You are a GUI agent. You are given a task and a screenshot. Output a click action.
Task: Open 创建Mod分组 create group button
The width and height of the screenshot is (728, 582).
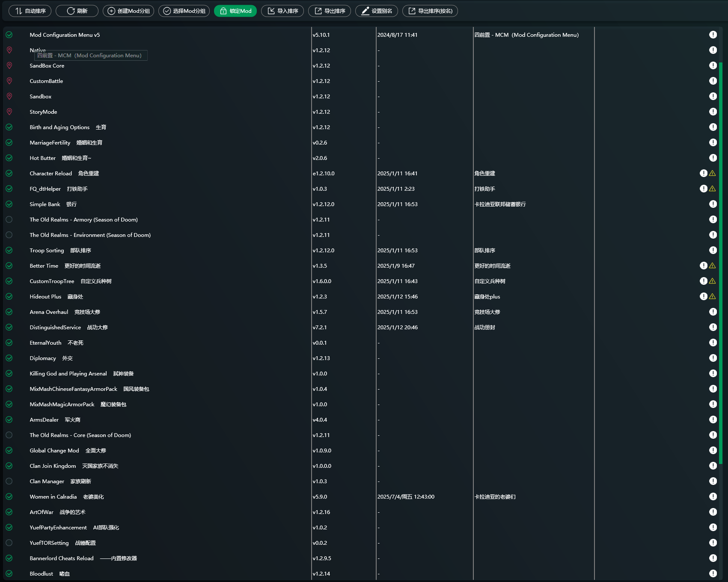click(128, 11)
